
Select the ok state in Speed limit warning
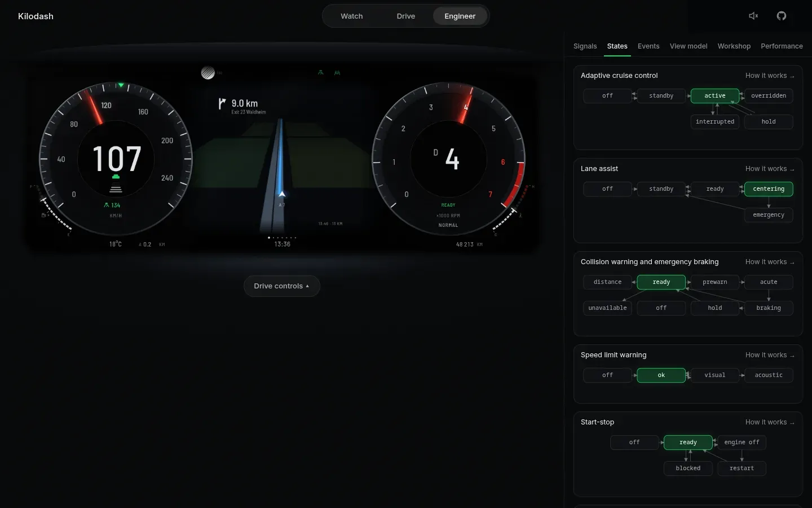pos(661,375)
